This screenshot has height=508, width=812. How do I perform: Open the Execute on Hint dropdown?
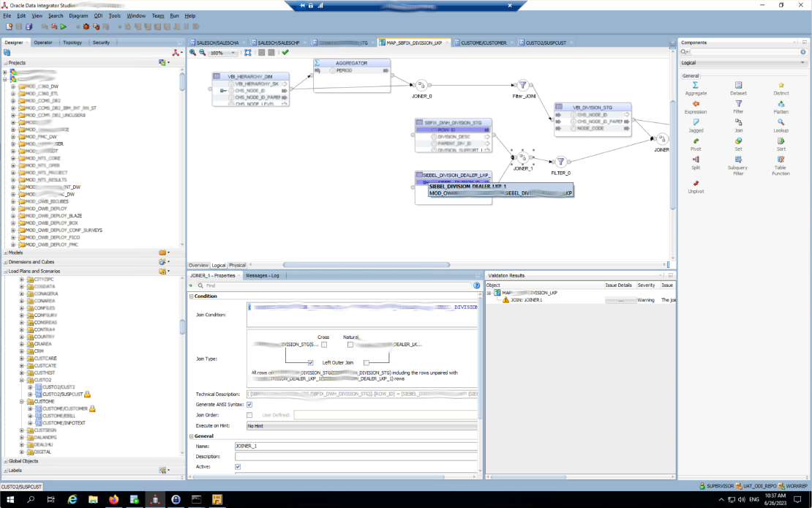click(362, 426)
